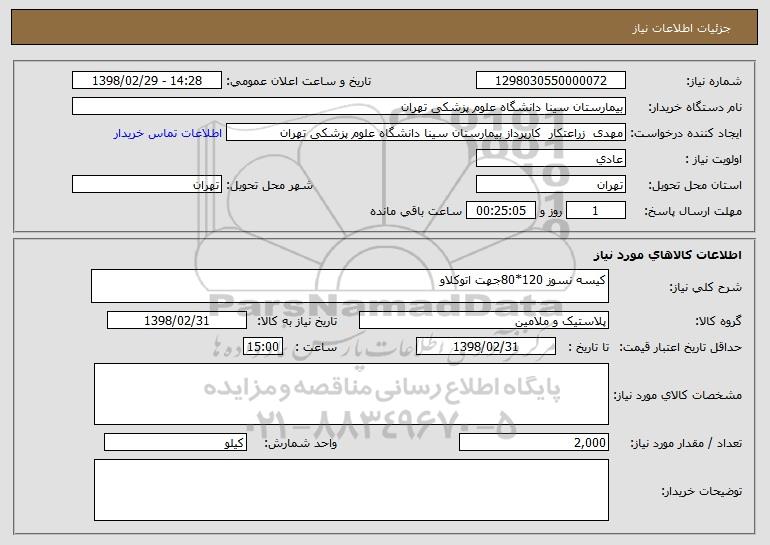Click the need number field 1298030550000072
The height and width of the screenshot is (545, 770).
(x=550, y=81)
